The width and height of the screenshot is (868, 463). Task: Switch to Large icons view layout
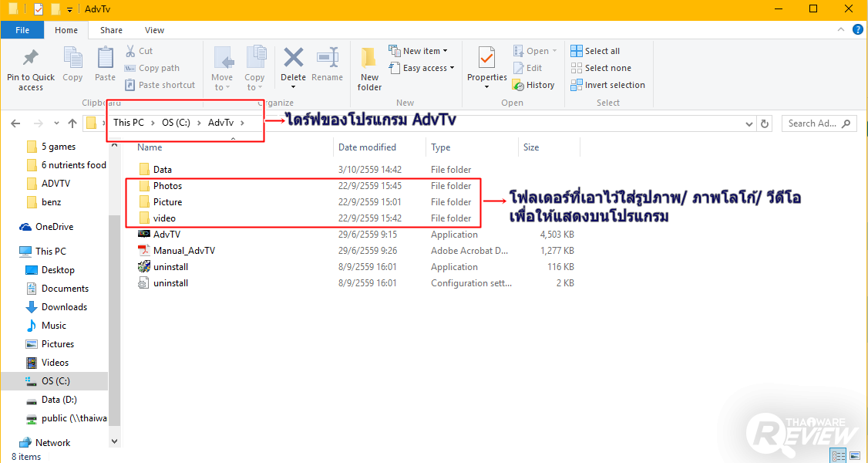point(855,456)
